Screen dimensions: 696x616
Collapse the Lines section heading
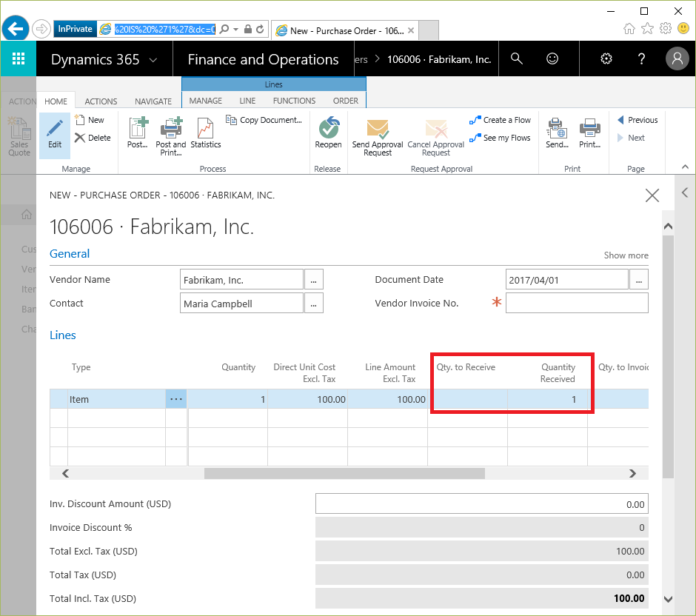click(x=63, y=335)
